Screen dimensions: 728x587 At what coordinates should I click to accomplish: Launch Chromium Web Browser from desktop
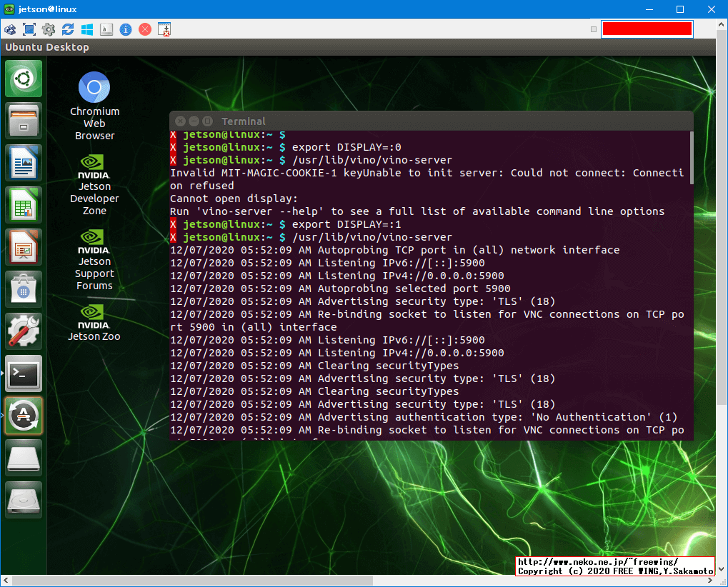[x=94, y=86]
